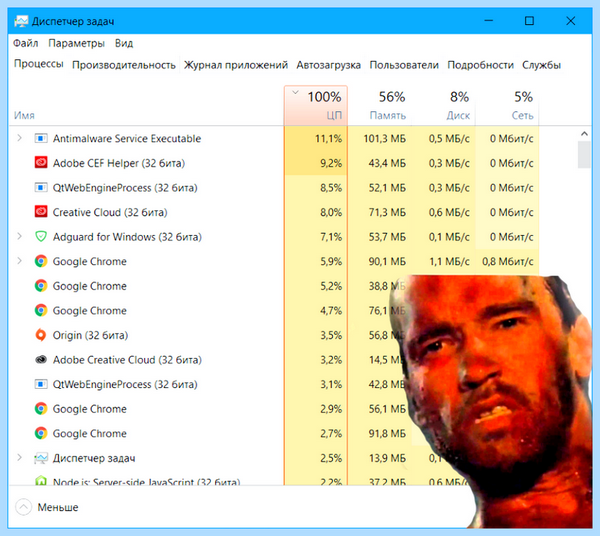Click the Chrome icon in the 5,2% row
This screenshot has width=600, height=536.
coord(41,285)
